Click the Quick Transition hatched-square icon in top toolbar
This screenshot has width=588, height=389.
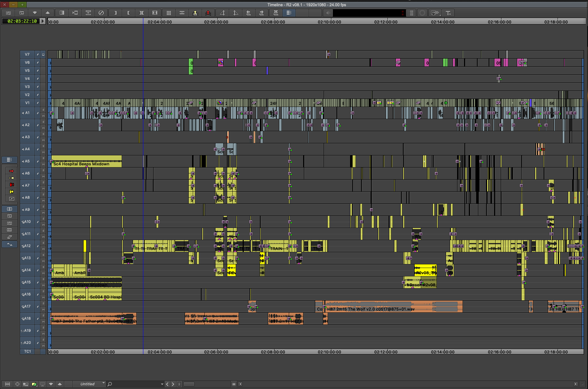point(62,13)
